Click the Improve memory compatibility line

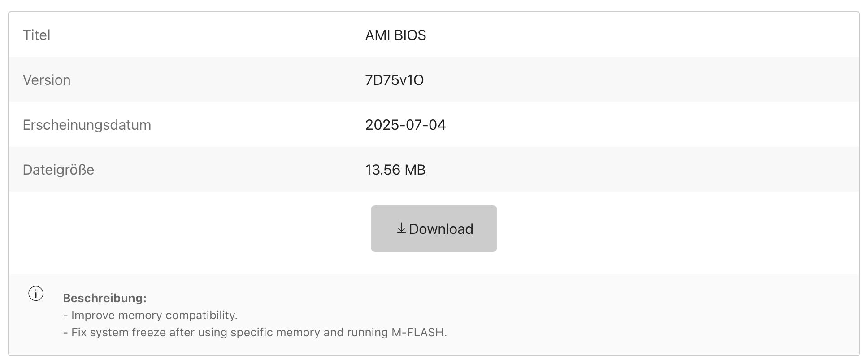[x=150, y=315]
